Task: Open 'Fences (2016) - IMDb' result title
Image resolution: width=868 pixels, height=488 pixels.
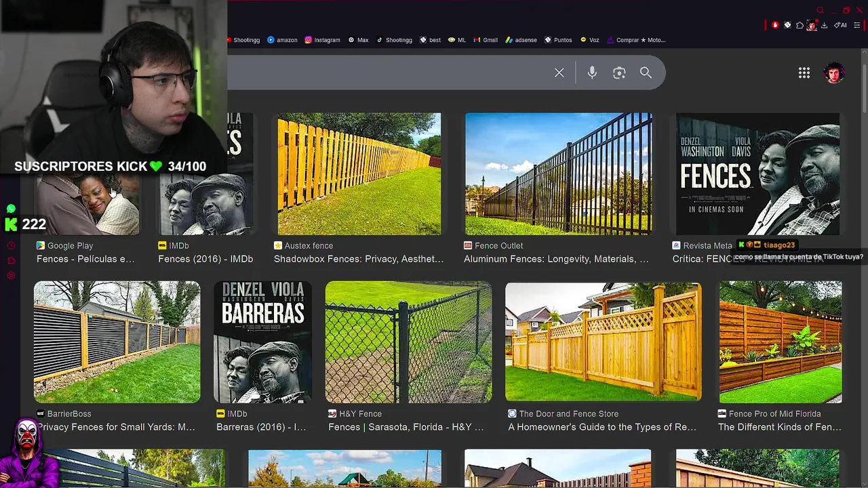Action: 205,259
